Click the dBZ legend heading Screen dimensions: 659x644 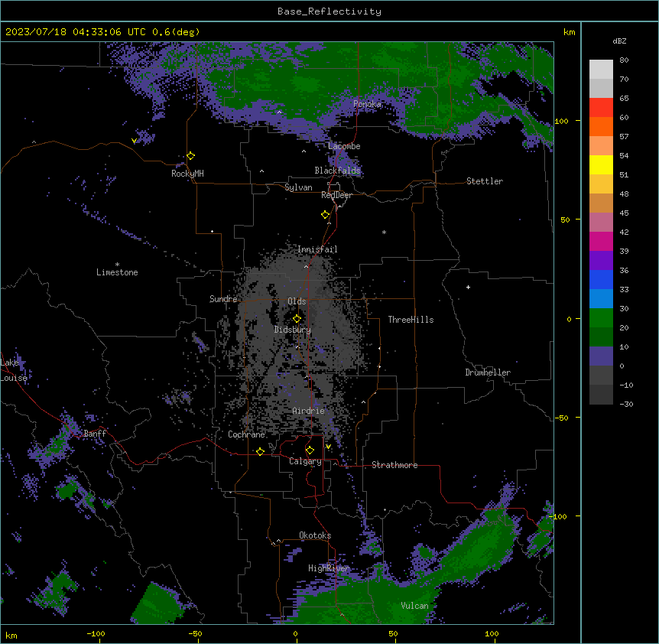click(x=619, y=41)
